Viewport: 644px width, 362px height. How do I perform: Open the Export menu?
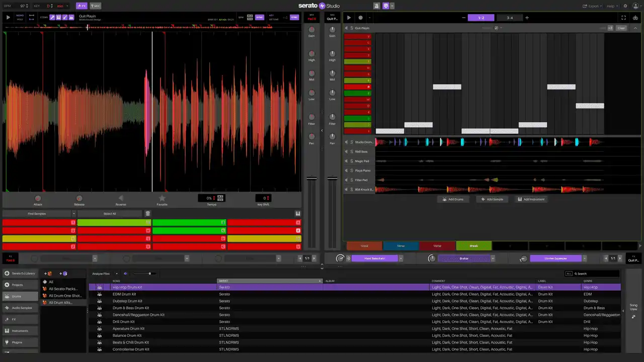tap(592, 6)
